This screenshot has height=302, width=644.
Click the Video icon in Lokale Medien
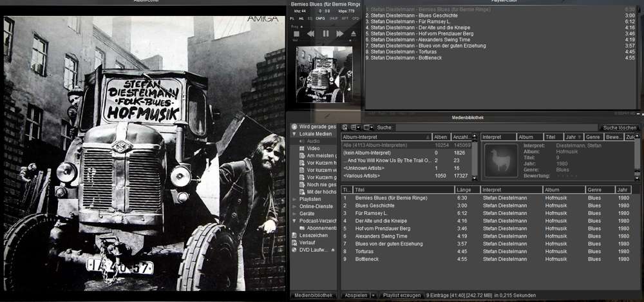(x=301, y=148)
